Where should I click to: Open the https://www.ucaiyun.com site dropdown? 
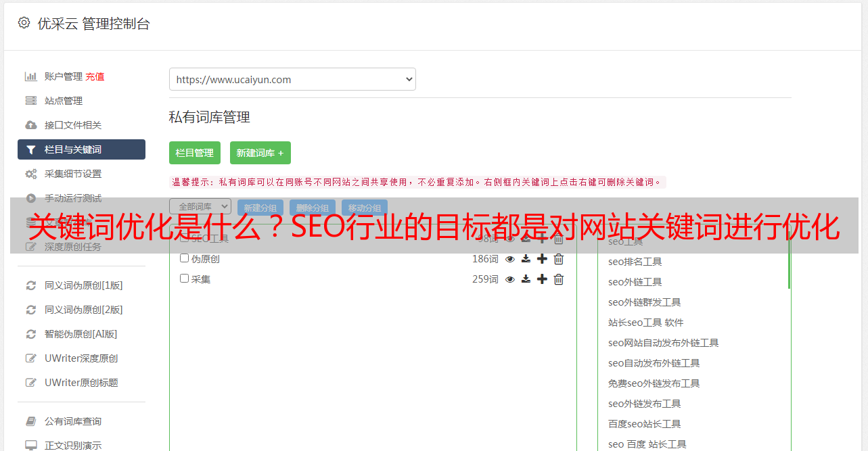click(x=292, y=79)
